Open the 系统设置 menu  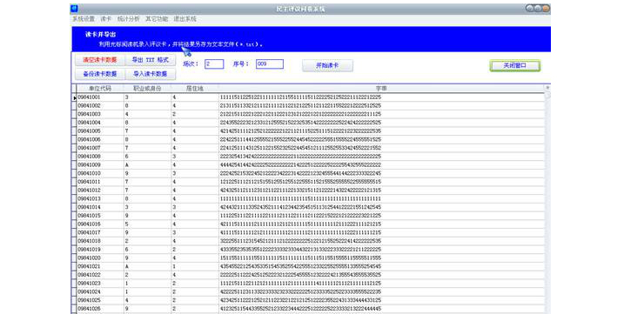click(x=84, y=19)
